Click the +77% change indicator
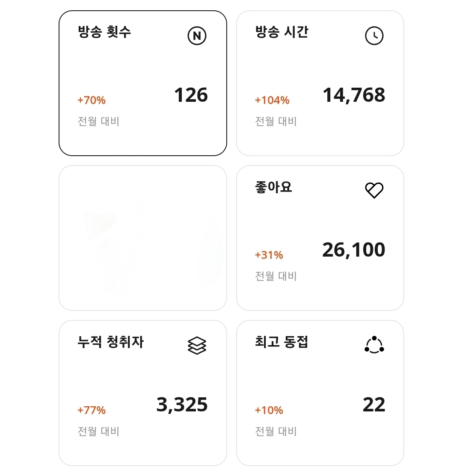The image size is (462, 476). click(92, 411)
